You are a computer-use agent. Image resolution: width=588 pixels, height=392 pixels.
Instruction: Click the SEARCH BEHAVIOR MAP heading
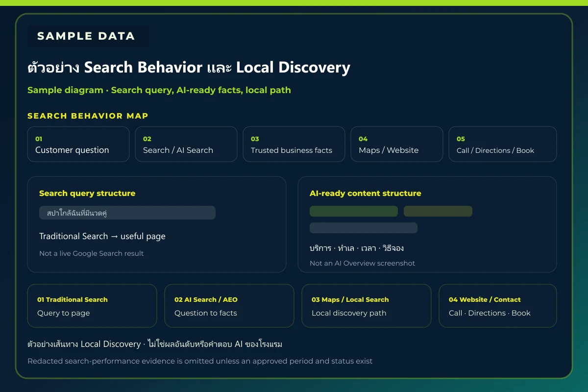point(88,116)
